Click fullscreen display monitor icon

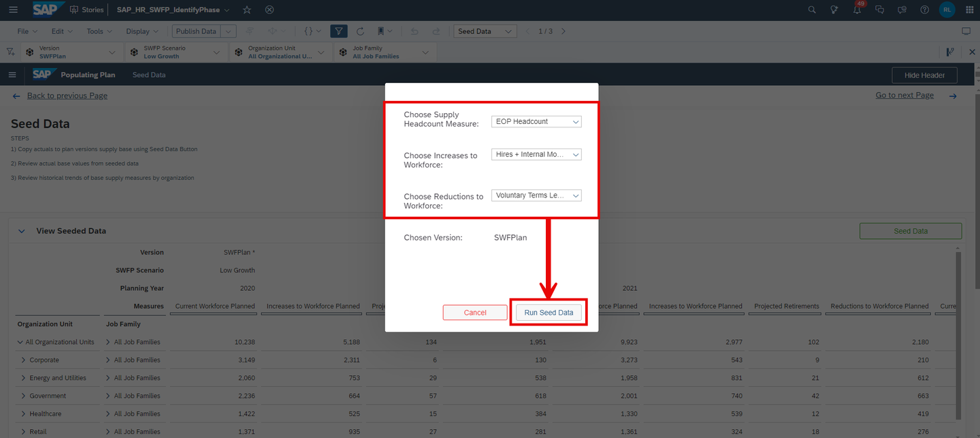pos(966,31)
